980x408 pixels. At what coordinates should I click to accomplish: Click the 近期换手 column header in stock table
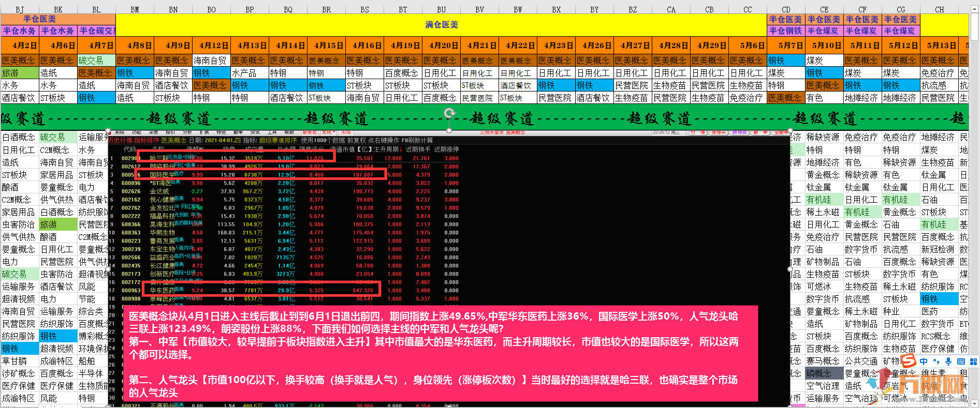[x=418, y=149]
